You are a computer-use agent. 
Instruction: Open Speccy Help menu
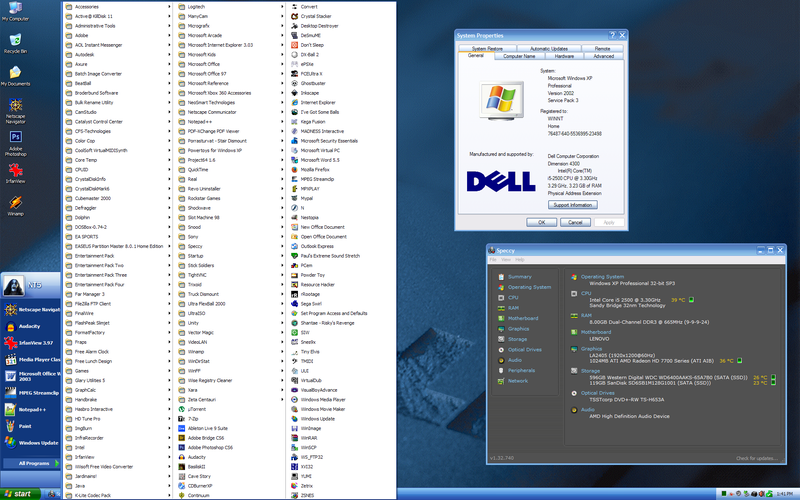point(519,260)
